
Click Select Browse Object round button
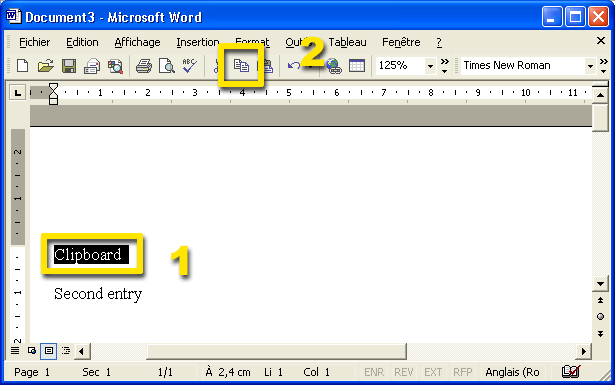click(600, 316)
